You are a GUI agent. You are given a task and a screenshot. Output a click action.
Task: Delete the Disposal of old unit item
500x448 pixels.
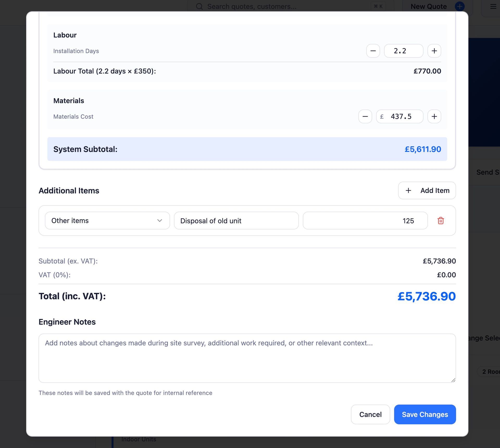coord(441,221)
